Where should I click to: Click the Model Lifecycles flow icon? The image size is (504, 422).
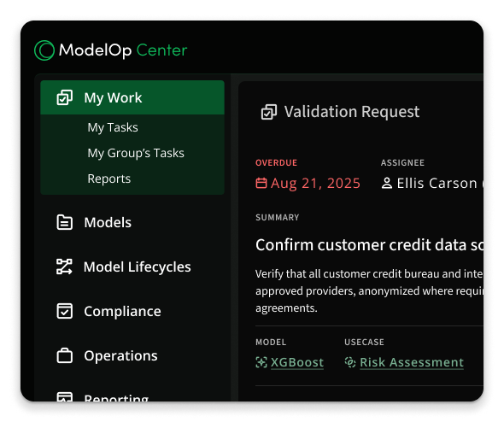(x=64, y=267)
